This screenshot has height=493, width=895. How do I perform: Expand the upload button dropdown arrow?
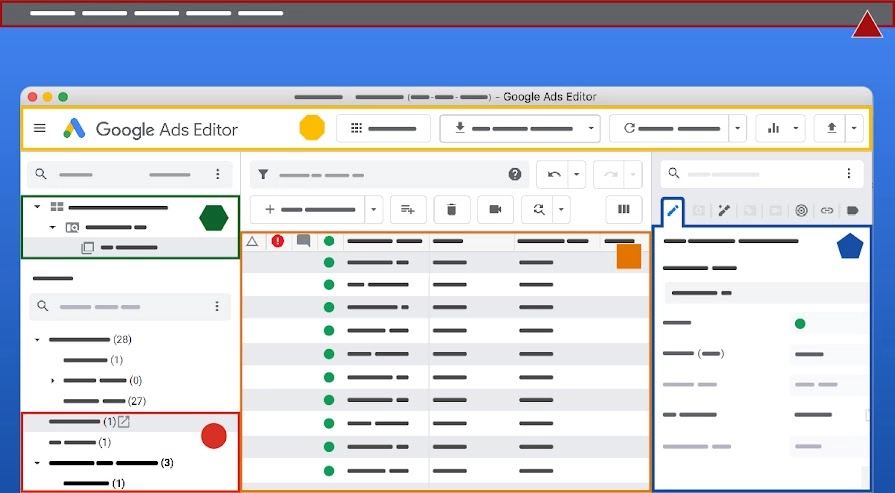(x=854, y=128)
